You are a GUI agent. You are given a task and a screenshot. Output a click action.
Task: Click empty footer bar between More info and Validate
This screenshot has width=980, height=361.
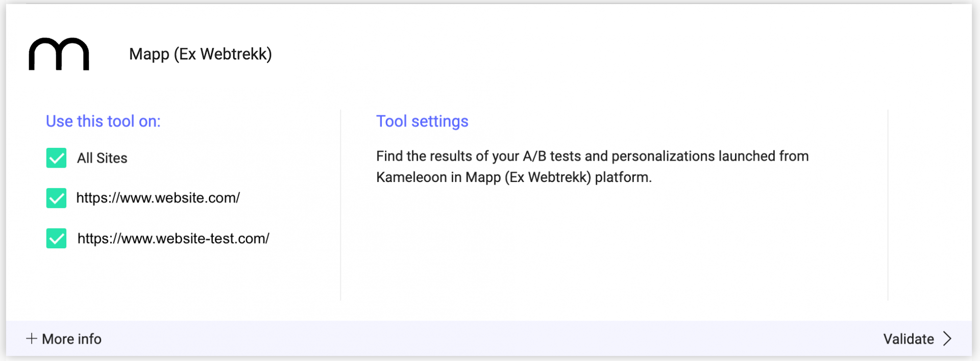point(490,339)
